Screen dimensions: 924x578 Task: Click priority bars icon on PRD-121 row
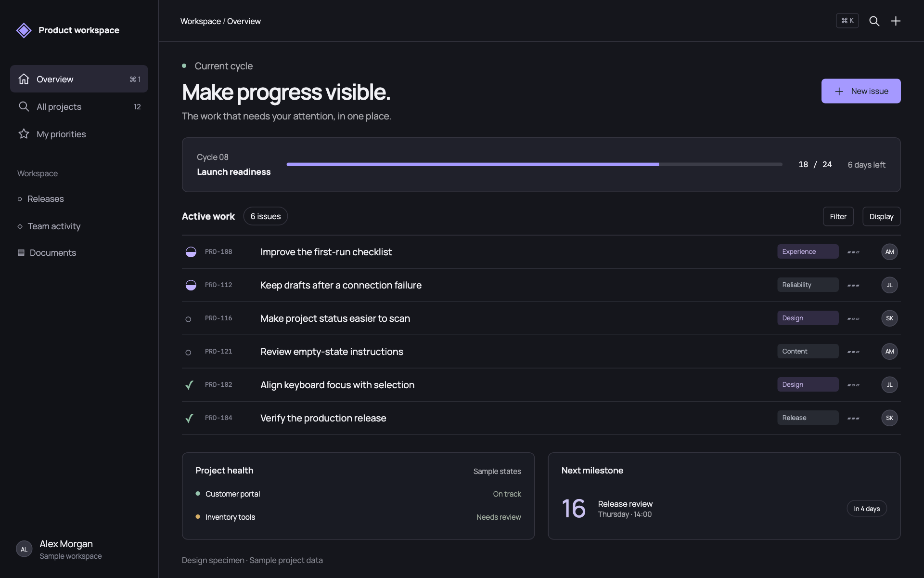853,352
